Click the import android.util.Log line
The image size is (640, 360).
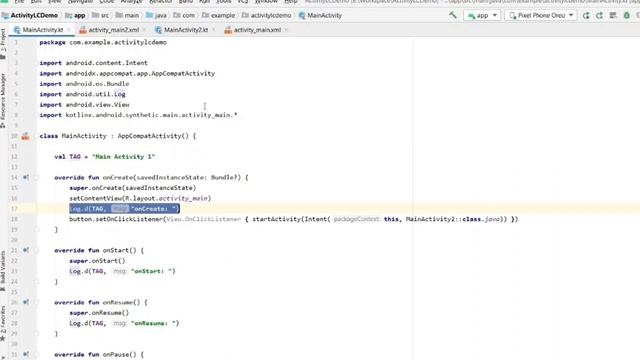(x=82, y=94)
